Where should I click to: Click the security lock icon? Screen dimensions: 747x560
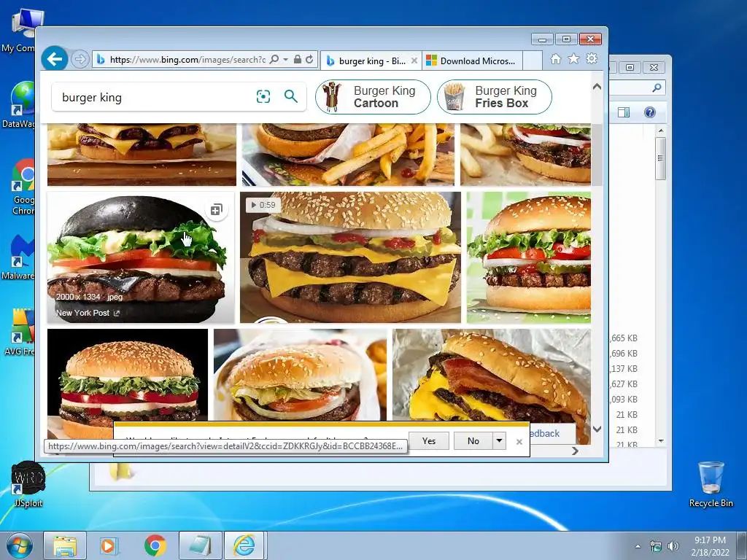(x=298, y=60)
